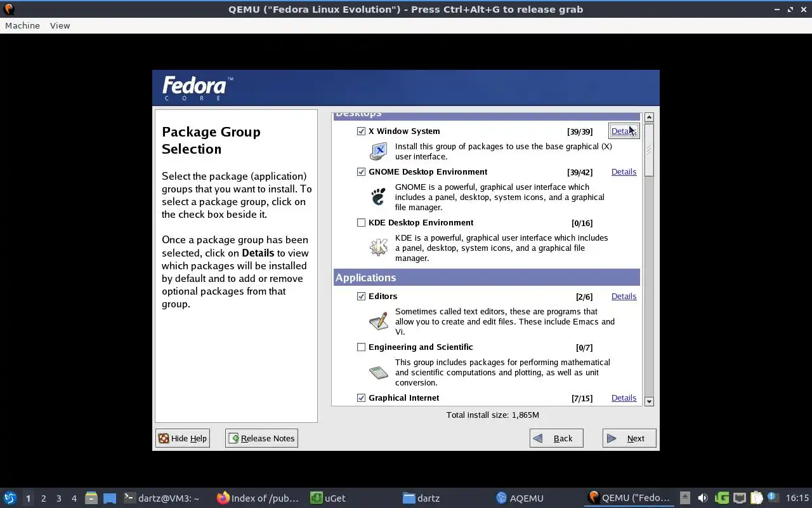This screenshot has height=508, width=812.
Task: Click the scrollbar up arrow
Action: (x=649, y=117)
